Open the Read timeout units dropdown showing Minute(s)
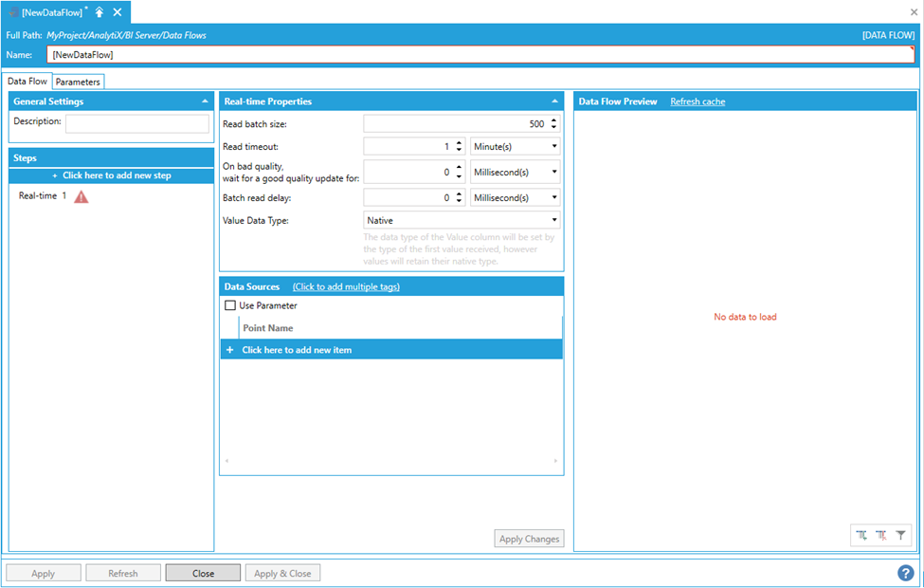924x588 pixels. click(515, 147)
